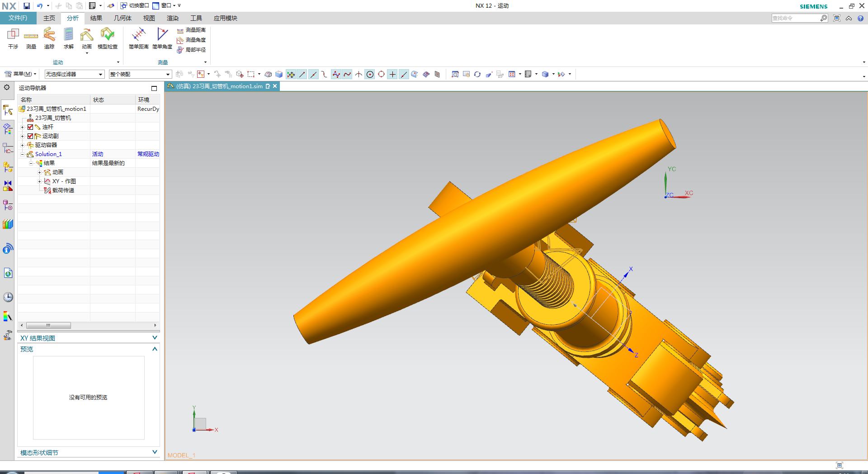The image size is (868, 474).
Task: Switch to the 结果 results tab
Action: pyautogui.click(x=96, y=18)
